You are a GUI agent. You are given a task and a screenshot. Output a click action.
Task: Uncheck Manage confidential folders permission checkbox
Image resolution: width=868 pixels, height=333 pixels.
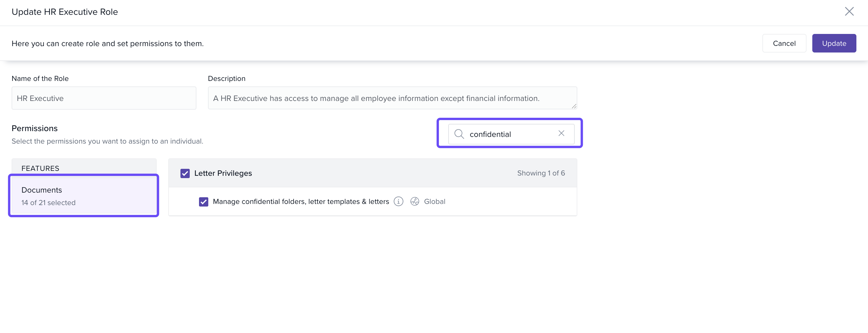pyautogui.click(x=204, y=202)
